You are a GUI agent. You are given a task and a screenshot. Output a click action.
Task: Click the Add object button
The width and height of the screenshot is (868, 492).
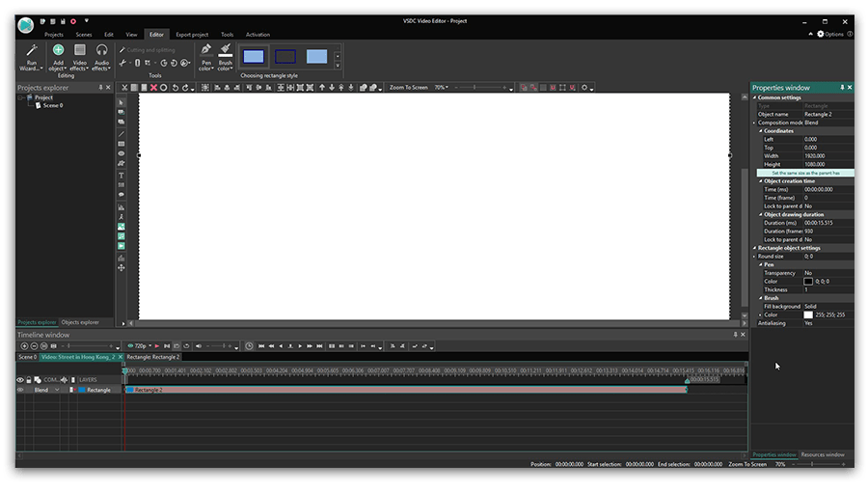click(58, 58)
